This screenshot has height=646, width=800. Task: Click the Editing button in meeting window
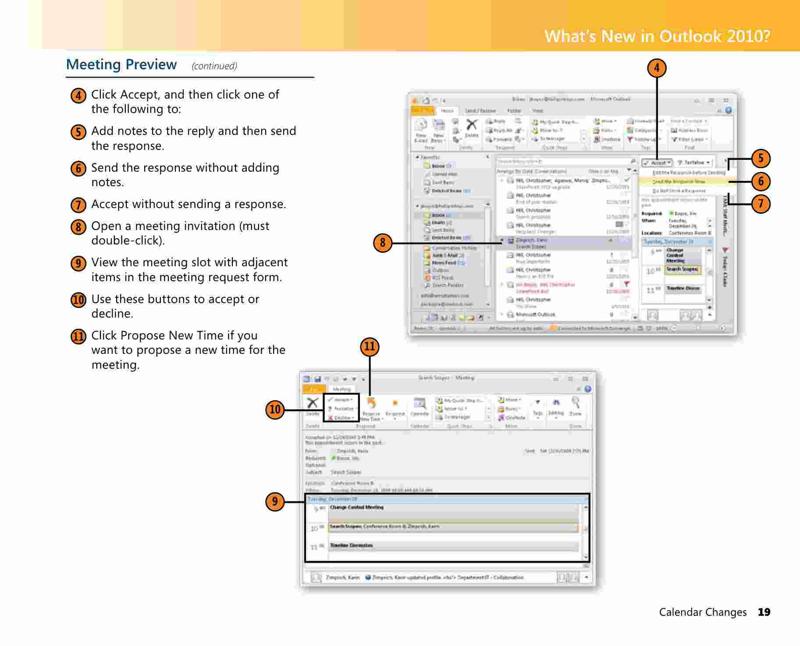(x=556, y=408)
